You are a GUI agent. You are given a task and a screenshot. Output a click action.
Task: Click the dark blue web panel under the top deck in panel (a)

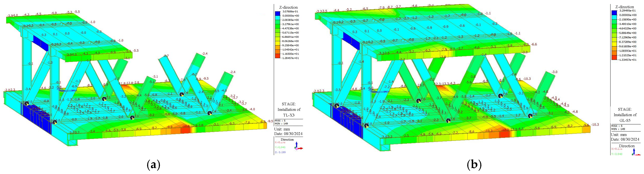41,43
